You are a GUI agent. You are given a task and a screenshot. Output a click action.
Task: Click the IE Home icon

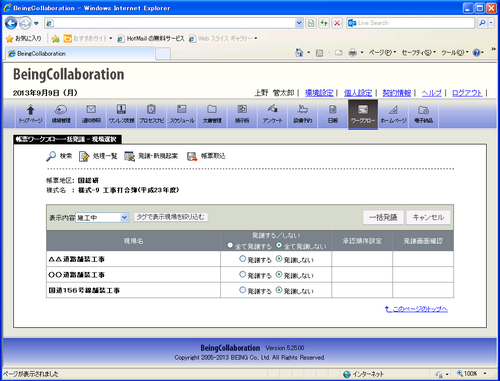[299, 53]
